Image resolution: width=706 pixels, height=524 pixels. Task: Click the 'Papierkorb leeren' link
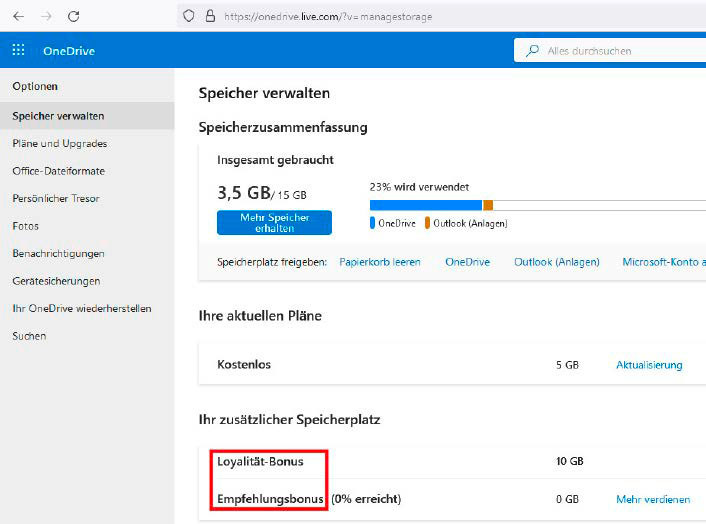pos(380,262)
